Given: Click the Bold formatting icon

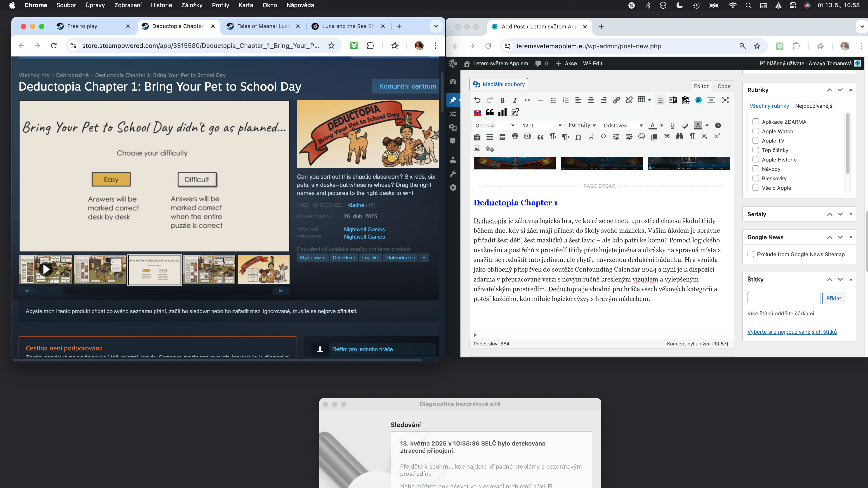Looking at the screenshot, I should pos(502,100).
